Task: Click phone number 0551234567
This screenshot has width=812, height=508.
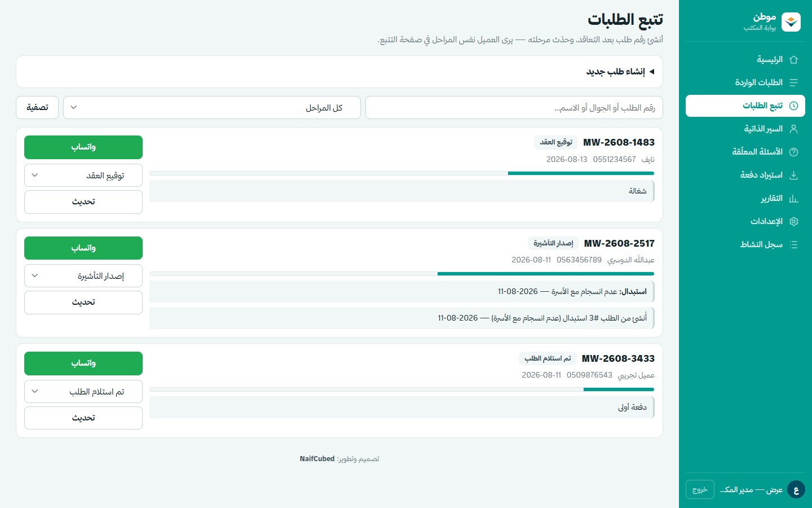Action: point(614,160)
